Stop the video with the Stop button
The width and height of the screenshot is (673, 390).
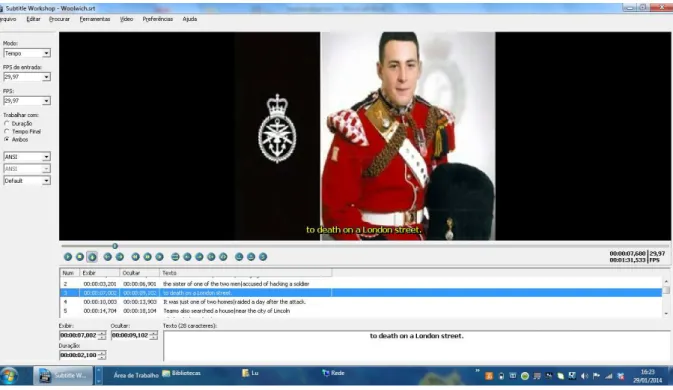(x=80, y=257)
